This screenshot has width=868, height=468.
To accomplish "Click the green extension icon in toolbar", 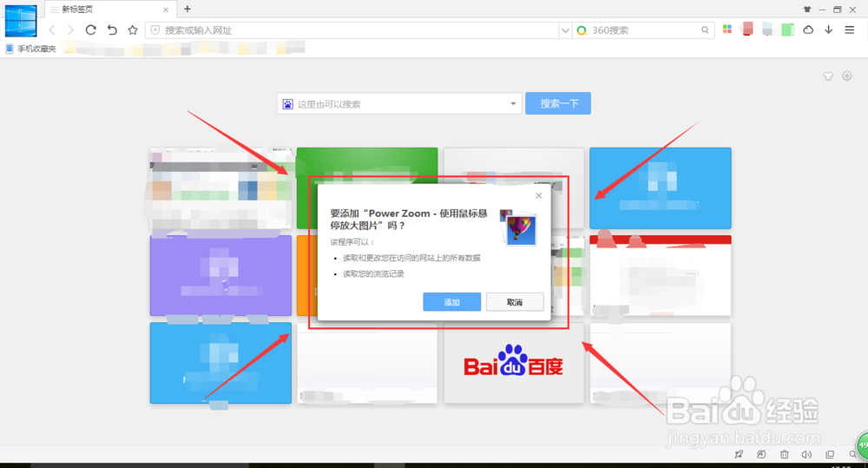I will click(788, 30).
